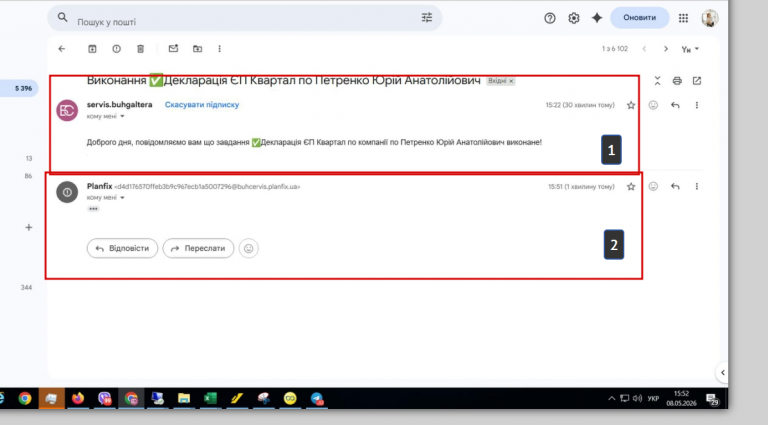Click the Переслати button

(x=198, y=248)
